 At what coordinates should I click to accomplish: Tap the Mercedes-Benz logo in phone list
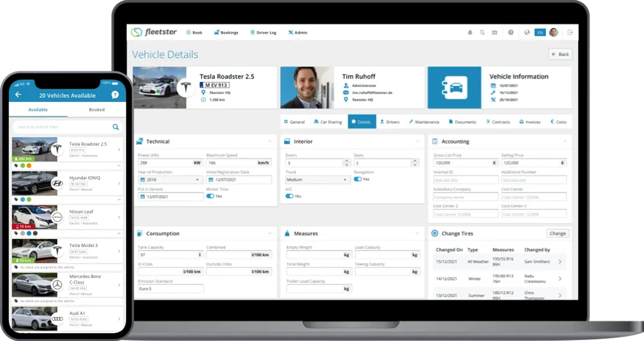pyautogui.click(x=57, y=285)
